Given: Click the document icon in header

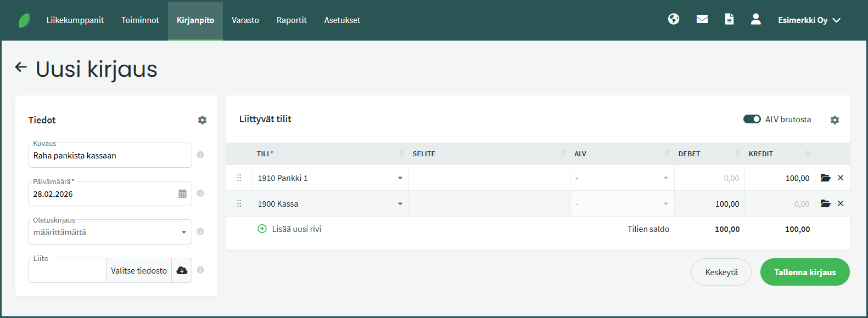Looking at the screenshot, I should click(729, 19).
